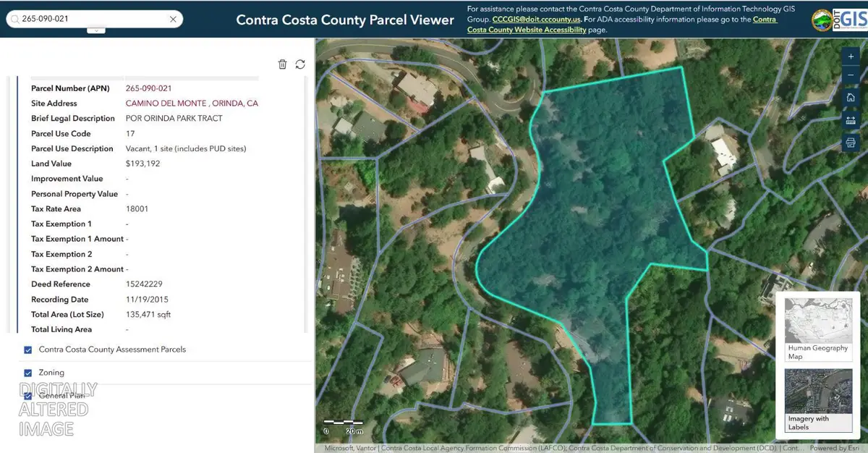The height and width of the screenshot is (453, 868).
Task: Click the Contra Costa County Parcel Viewer title
Action: pos(345,20)
